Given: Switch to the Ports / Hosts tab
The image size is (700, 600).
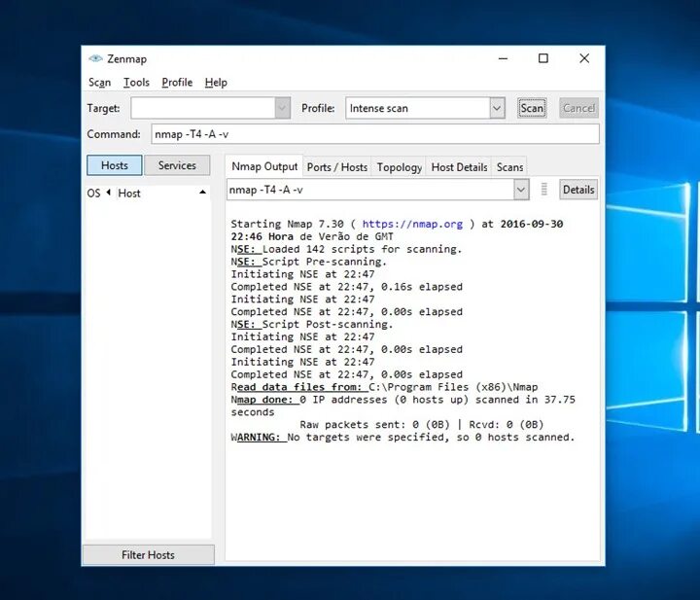Looking at the screenshot, I should coord(337,167).
